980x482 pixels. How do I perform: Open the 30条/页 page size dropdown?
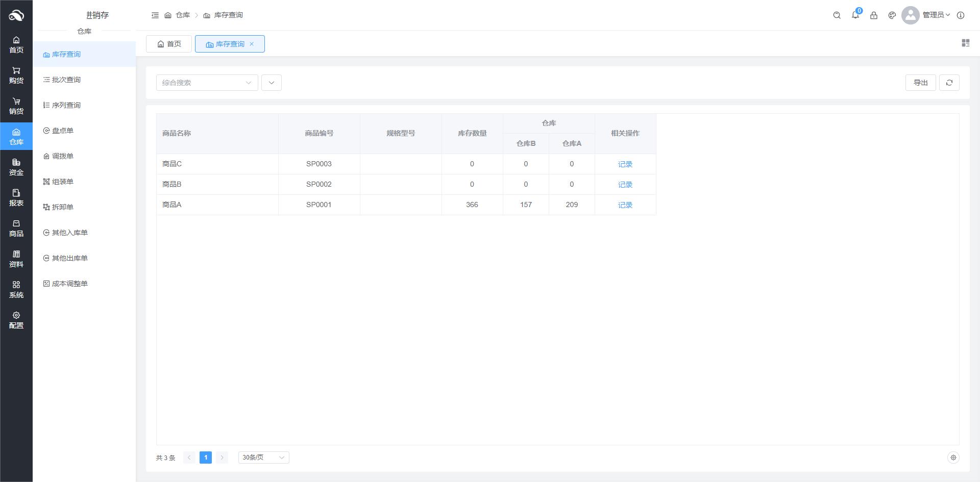(263, 458)
